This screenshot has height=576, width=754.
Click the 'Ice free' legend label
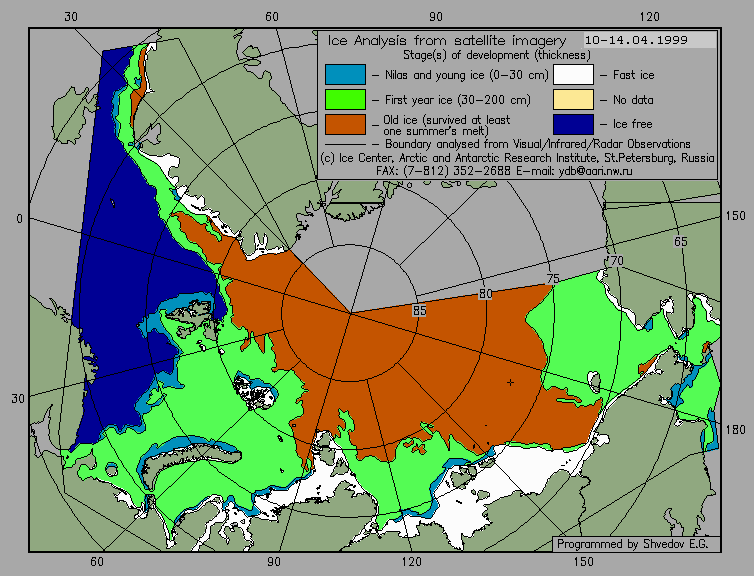[632, 124]
